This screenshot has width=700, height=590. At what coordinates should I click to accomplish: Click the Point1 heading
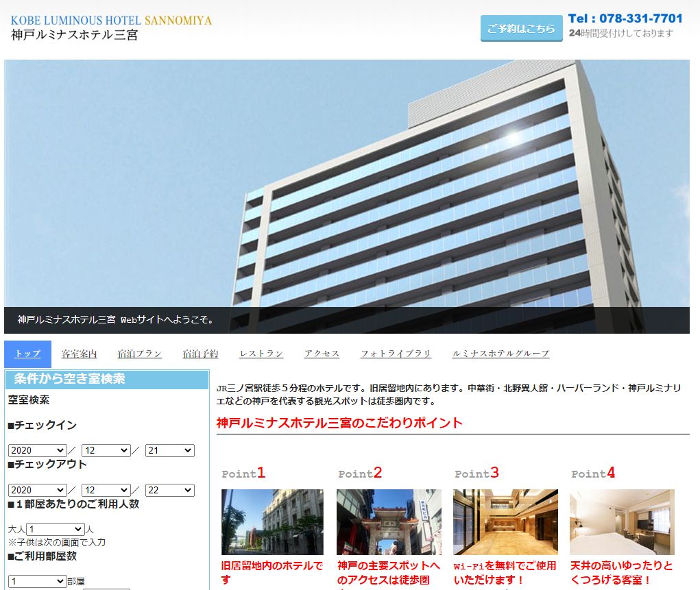coord(244,473)
